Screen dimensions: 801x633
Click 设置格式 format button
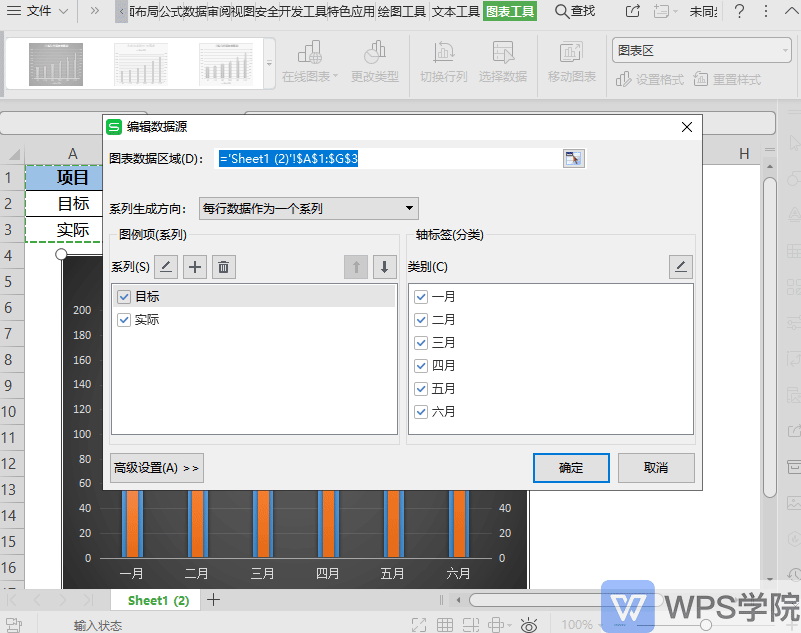pos(649,80)
